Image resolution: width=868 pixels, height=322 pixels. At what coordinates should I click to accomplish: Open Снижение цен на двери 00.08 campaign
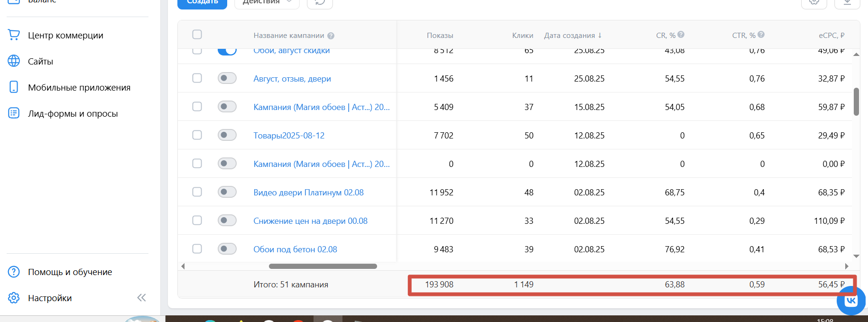click(310, 221)
